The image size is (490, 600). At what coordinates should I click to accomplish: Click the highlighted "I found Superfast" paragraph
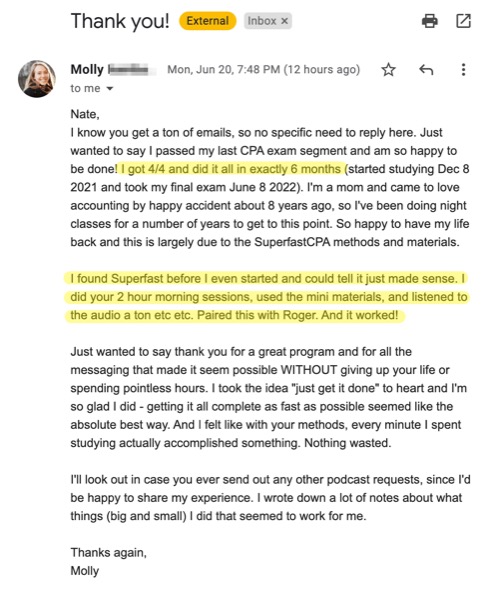267,297
